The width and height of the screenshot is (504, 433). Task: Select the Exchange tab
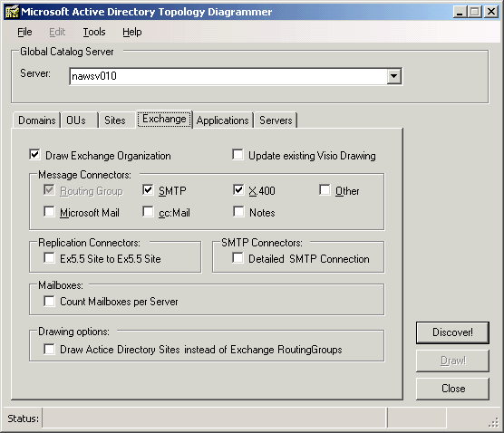click(164, 120)
